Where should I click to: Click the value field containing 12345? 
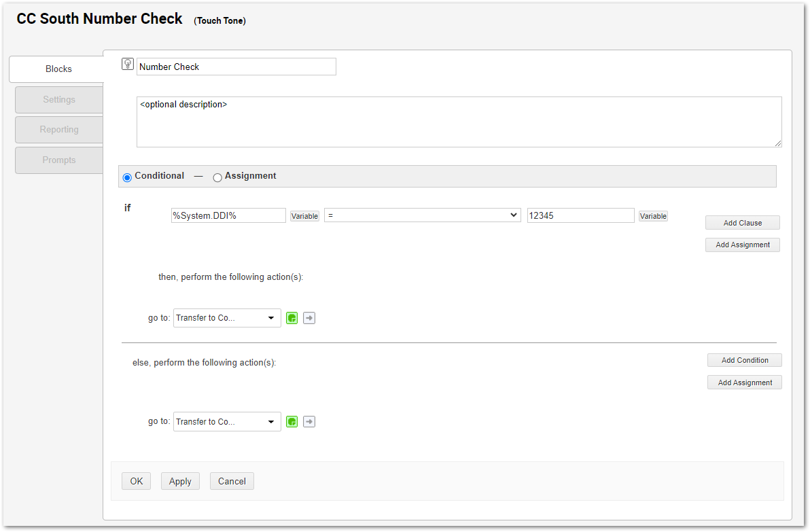point(580,215)
